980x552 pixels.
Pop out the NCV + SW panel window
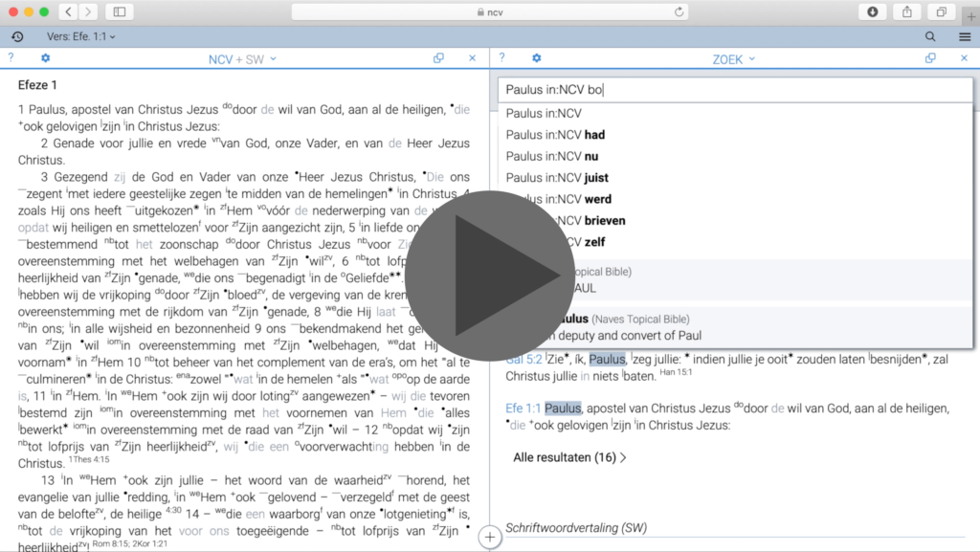(x=438, y=58)
